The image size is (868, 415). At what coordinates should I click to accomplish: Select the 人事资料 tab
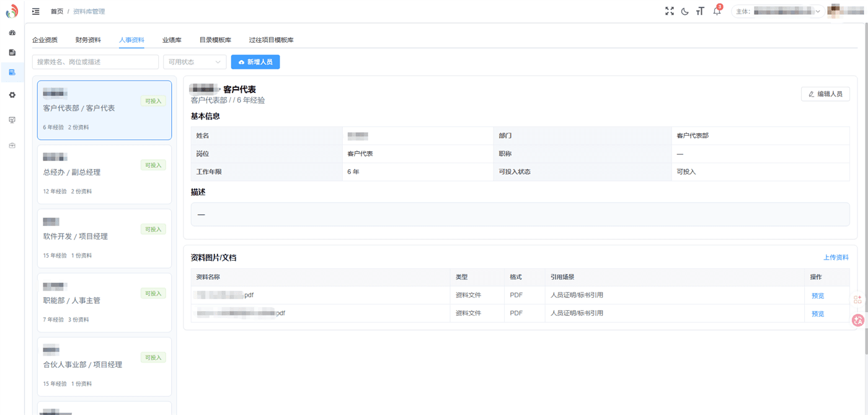[x=131, y=40]
